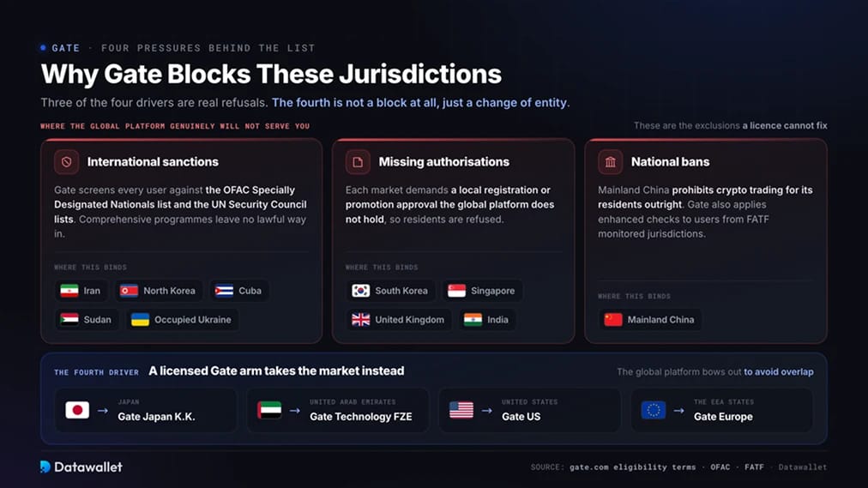Viewport: 868px width, 488px height.
Task: Open the Gate Japan K.K. card
Action: coord(146,410)
